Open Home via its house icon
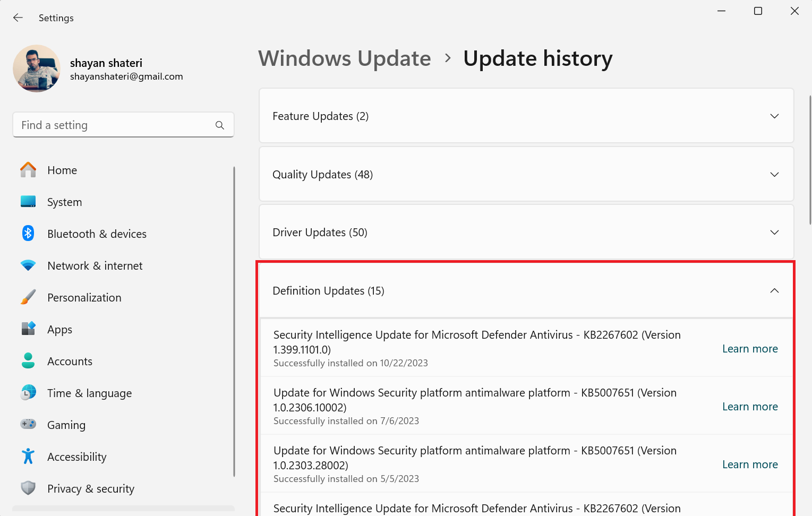This screenshot has height=516, width=812. click(28, 170)
